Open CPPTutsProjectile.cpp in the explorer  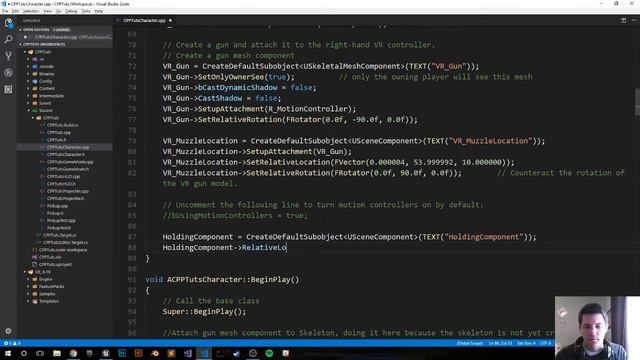[67, 191]
